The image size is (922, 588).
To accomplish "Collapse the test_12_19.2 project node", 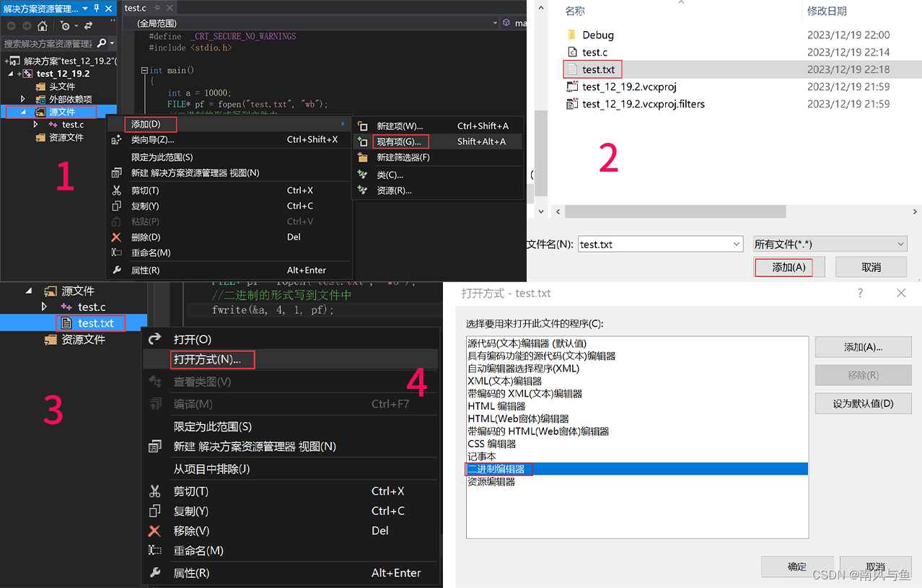I will coord(11,74).
